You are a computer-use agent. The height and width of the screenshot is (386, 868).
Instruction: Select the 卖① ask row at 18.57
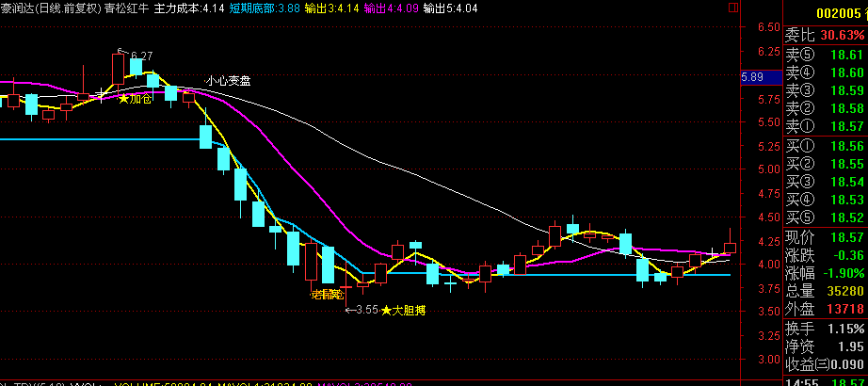tap(826, 126)
